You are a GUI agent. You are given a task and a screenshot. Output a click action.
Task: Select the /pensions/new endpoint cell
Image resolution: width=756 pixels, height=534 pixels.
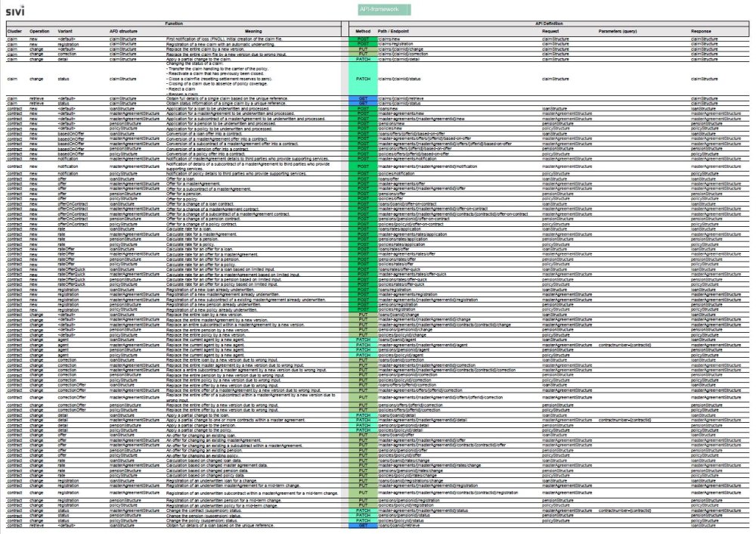(392, 123)
